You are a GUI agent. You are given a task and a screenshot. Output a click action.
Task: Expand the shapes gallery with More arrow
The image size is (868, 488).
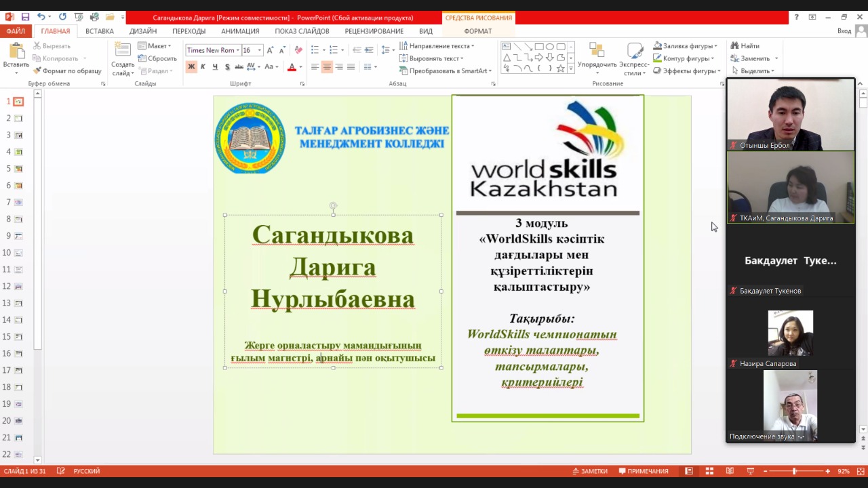click(x=571, y=68)
